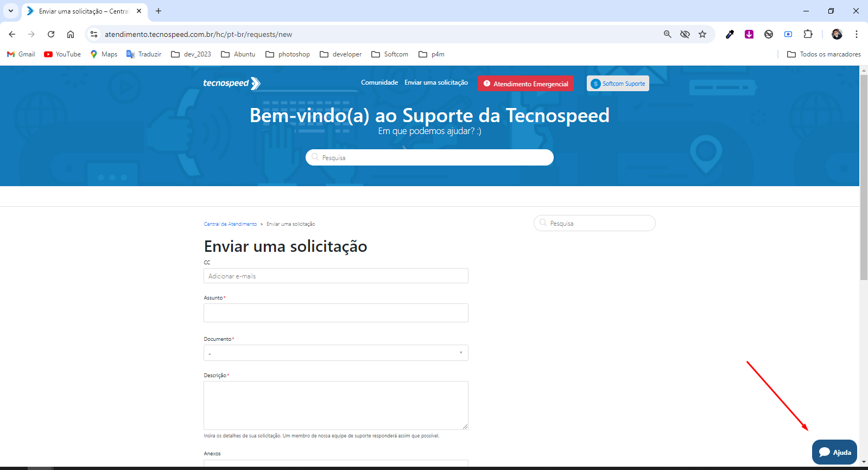
Task: Click into the Assunto text field
Action: [x=335, y=313]
